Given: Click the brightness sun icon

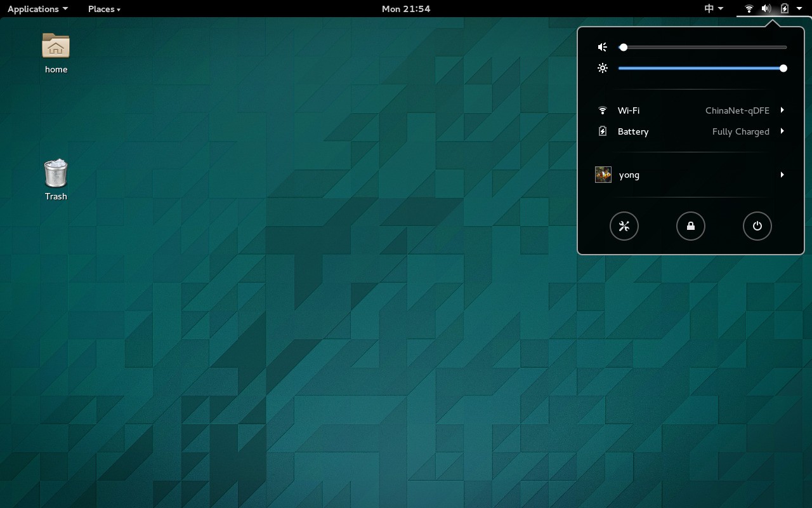Looking at the screenshot, I should [x=602, y=68].
